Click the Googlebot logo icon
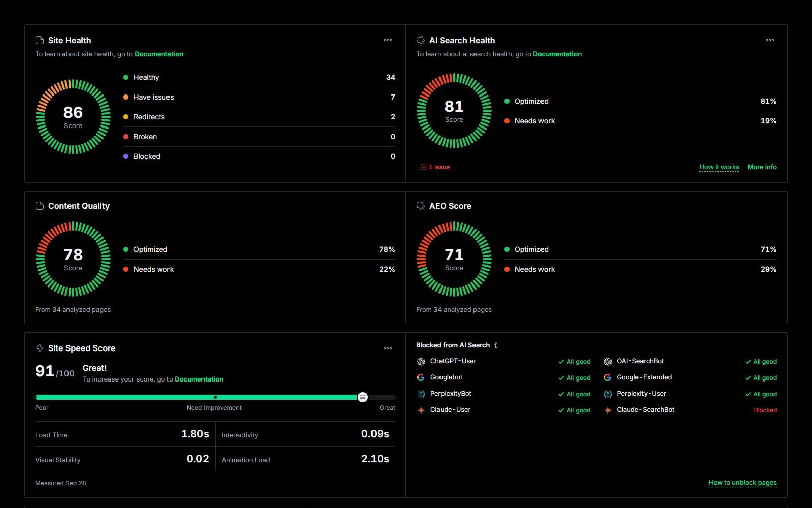Viewport: 812px width, 508px height. pos(421,377)
